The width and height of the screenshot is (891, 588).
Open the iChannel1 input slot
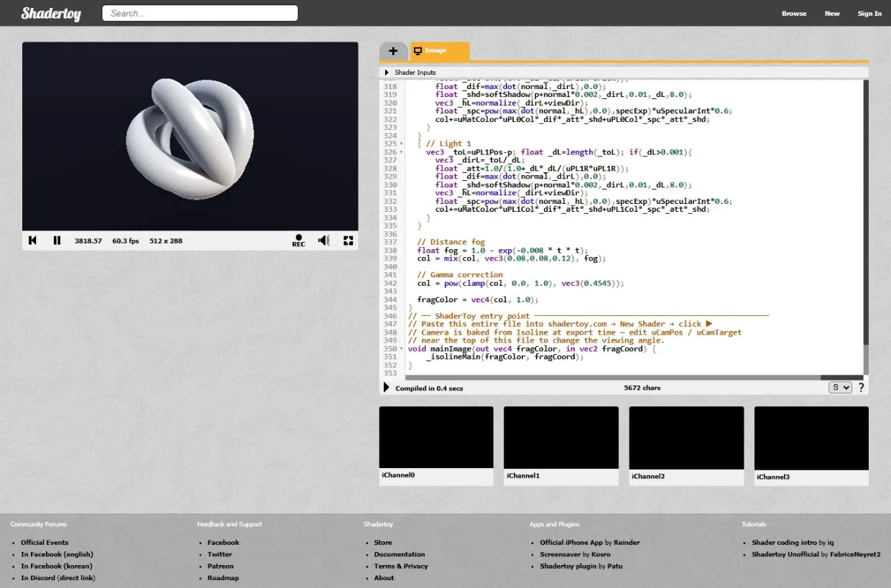click(561, 438)
